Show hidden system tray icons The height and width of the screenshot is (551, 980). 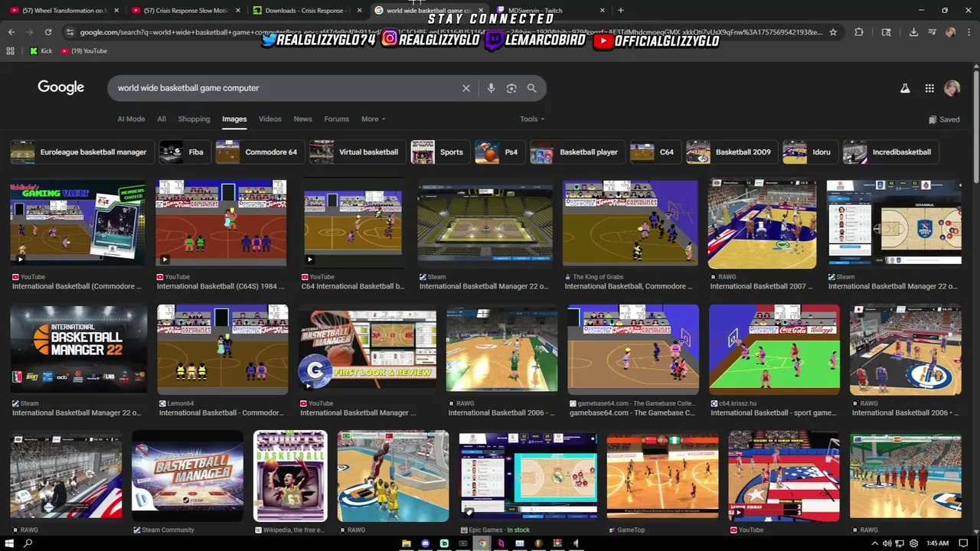(875, 543)
